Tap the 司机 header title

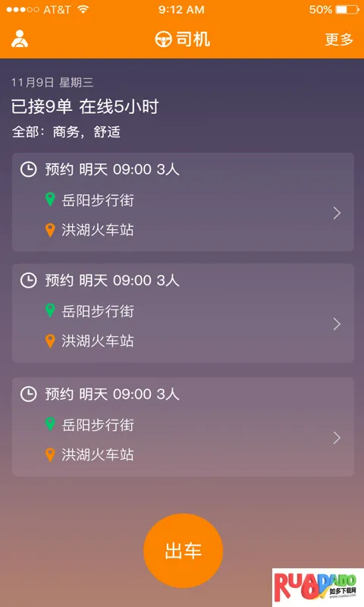point(193,39)
